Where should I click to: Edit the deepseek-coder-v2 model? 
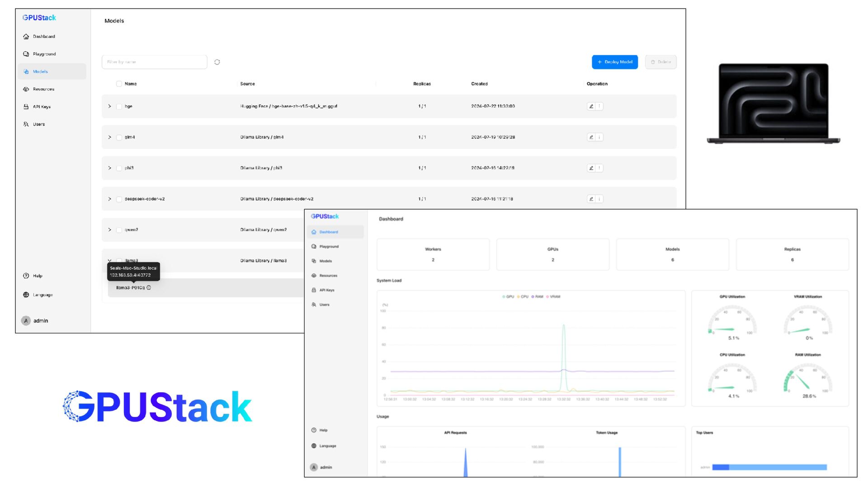click(x=591, y=199)
